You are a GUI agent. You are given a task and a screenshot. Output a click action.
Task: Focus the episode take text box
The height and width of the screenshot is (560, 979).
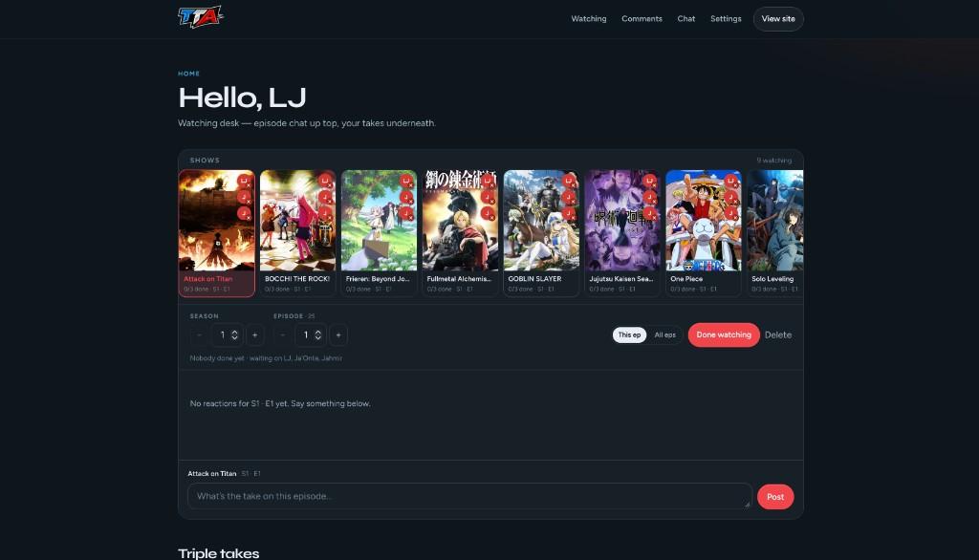tap(469, 496)
